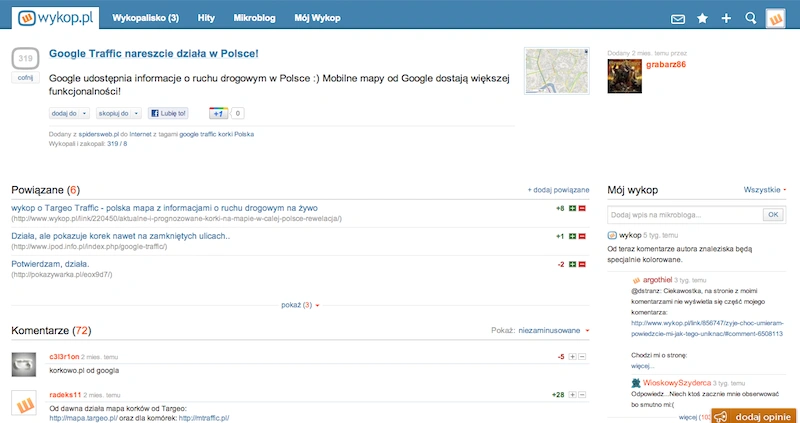
Task: Minus vote c3l3r1on's comment
Action: pos(582,357)
